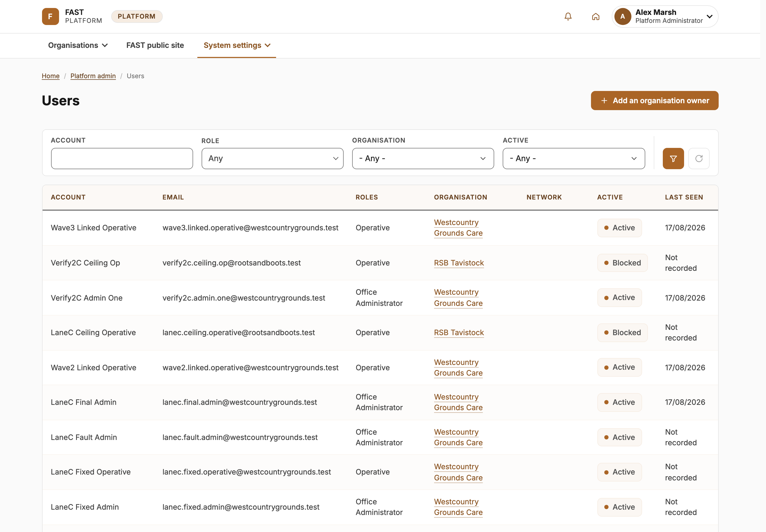The image size is (766, 532).
Task: Expand the System settings menu
Action: coord(237,45)
